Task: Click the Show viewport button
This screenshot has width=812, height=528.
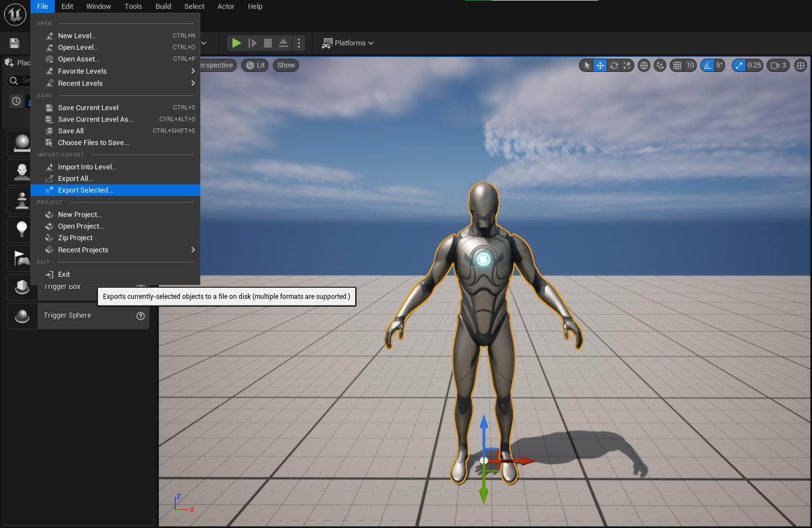Action: pos(286,65)
